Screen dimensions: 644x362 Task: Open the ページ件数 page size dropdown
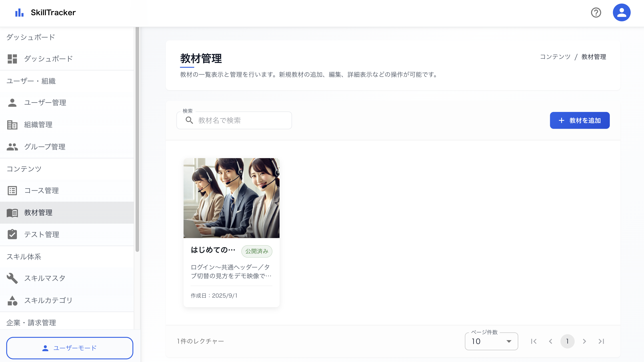pos(491,341)
